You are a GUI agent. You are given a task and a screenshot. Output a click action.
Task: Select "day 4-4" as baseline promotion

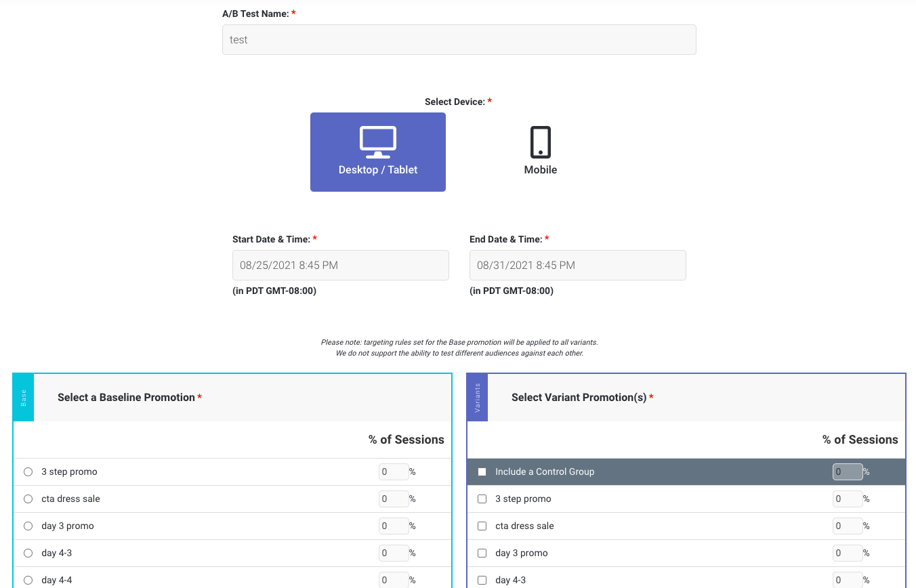click(28, 580)
